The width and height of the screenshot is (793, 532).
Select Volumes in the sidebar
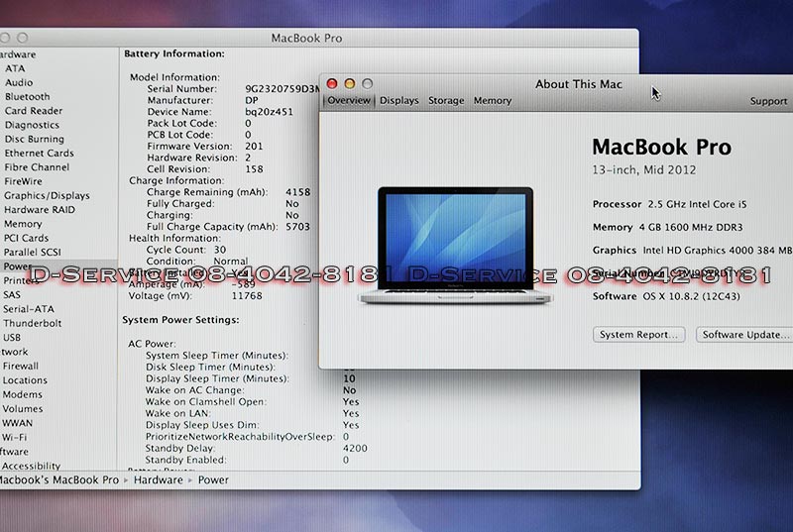[22, 408]
